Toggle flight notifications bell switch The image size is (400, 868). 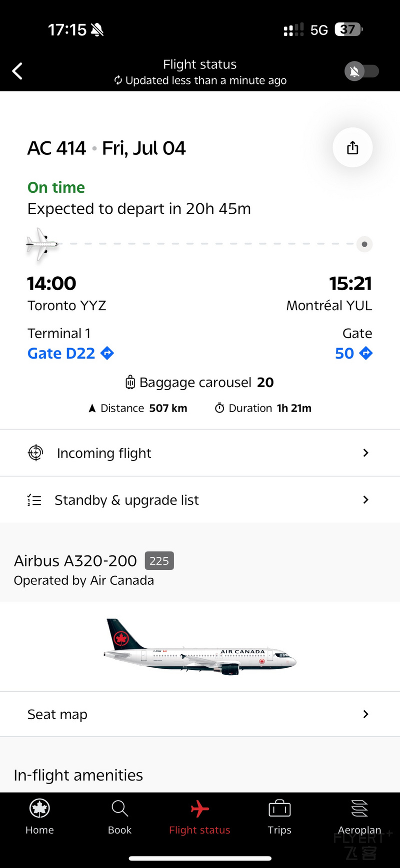[x=361, y=71]
